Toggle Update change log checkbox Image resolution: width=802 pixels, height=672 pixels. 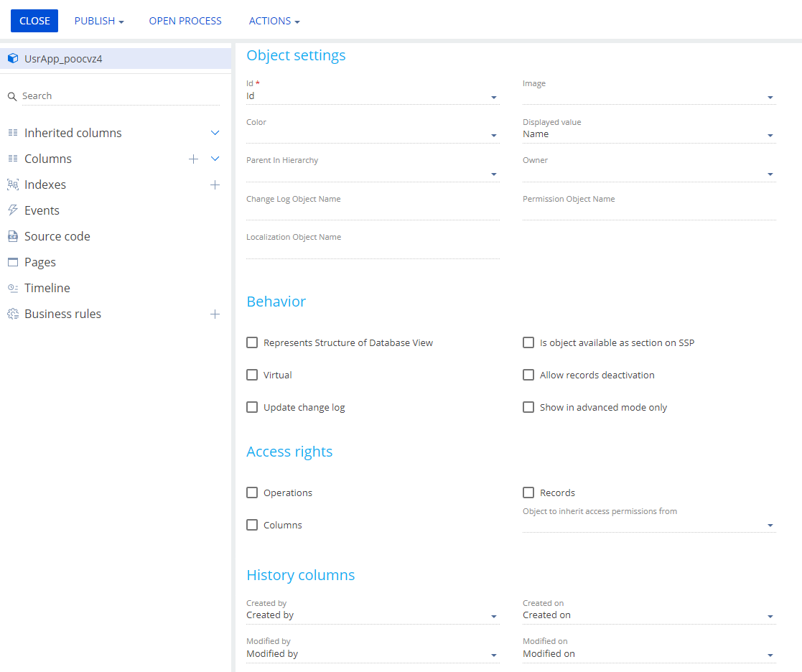[252, 407]
